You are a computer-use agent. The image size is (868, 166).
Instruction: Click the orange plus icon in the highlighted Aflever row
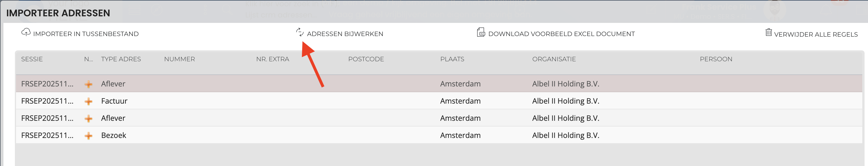tap(88, 84)
